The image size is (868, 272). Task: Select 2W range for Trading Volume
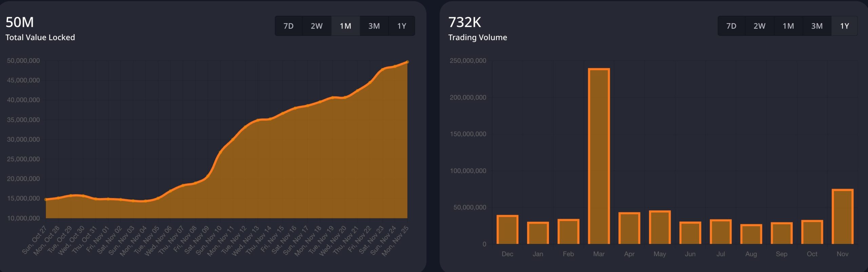click(x=759, y=26)
